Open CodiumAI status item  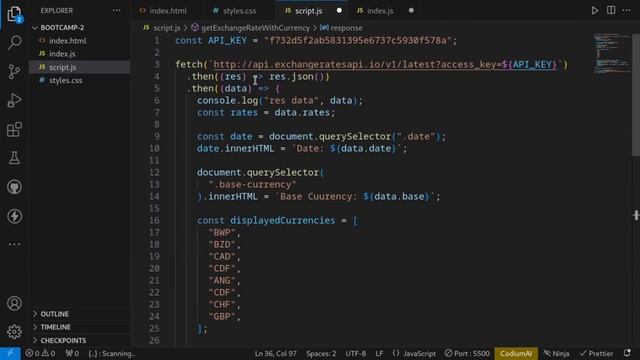pyautogui.click(x=516, y=353)
